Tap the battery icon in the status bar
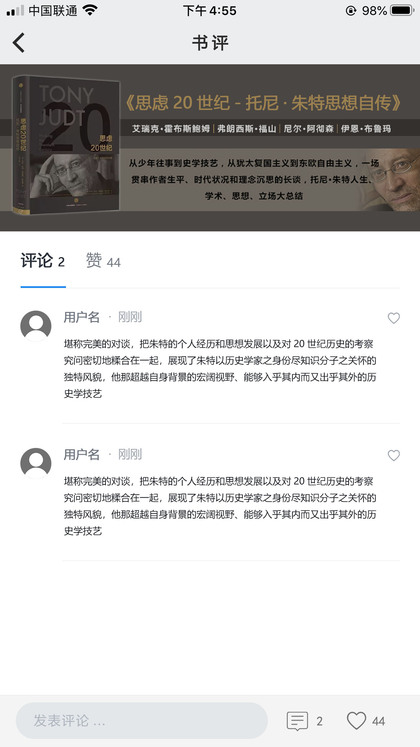The height and width of the screenshot is (747, 420). pyautogui.click(x=401, y=10)
